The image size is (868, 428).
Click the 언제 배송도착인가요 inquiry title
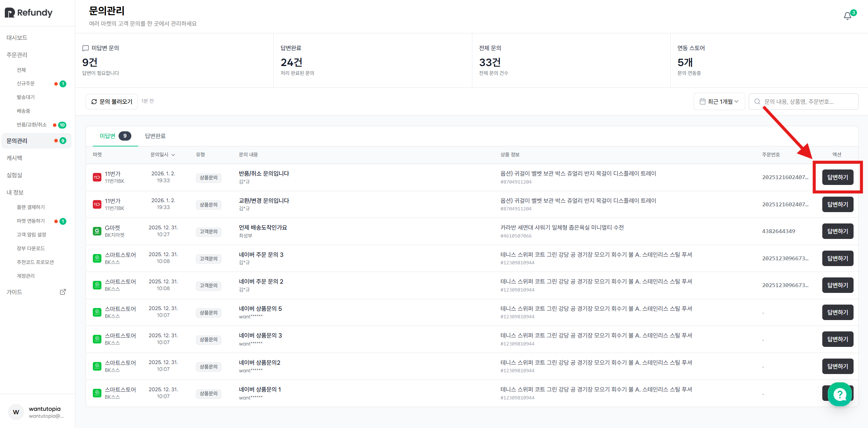263,228
